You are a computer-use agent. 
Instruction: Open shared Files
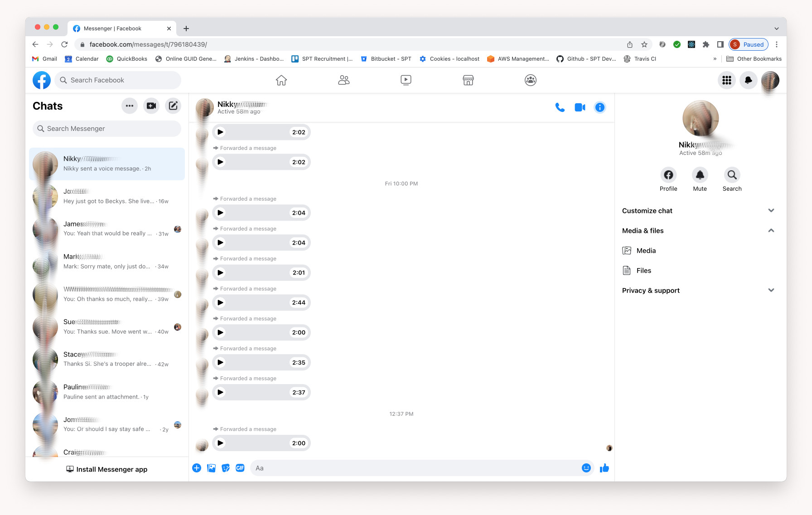coord(698,270)
